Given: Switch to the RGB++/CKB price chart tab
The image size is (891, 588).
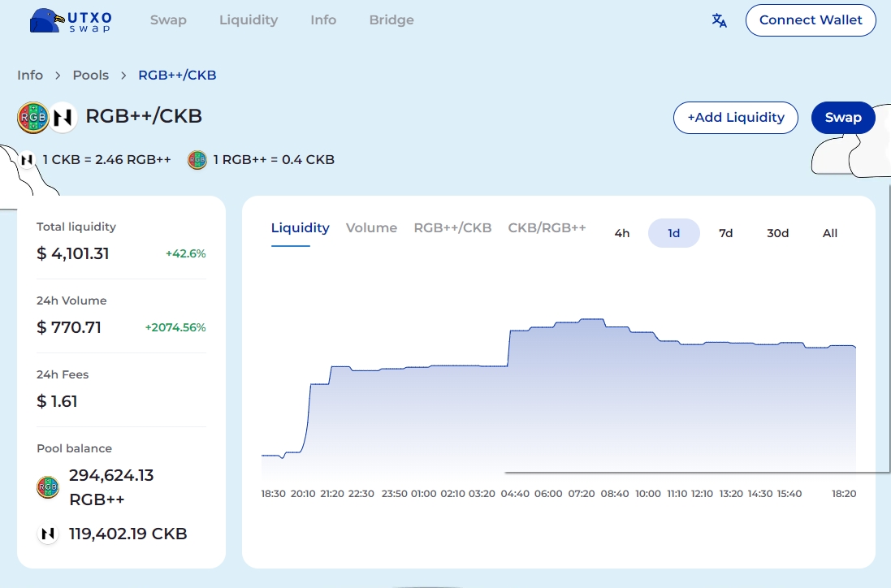Looking at the screenshot, I should tap(452, 228).
